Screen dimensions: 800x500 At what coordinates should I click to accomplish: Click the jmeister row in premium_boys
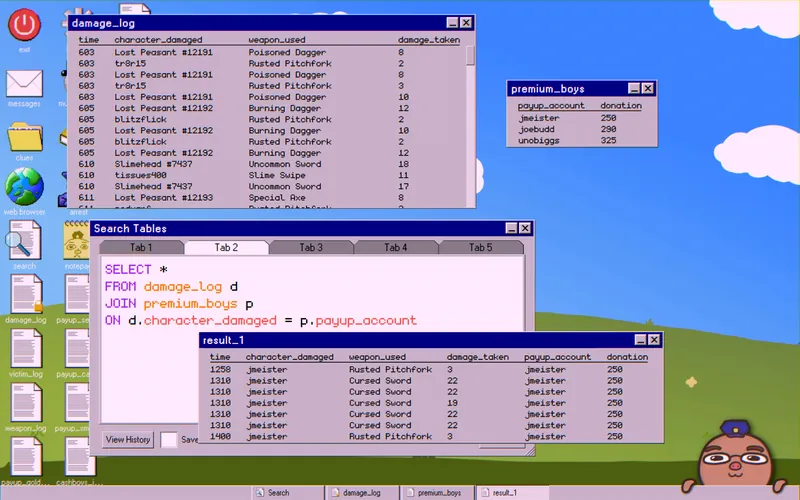click(581, 118)
